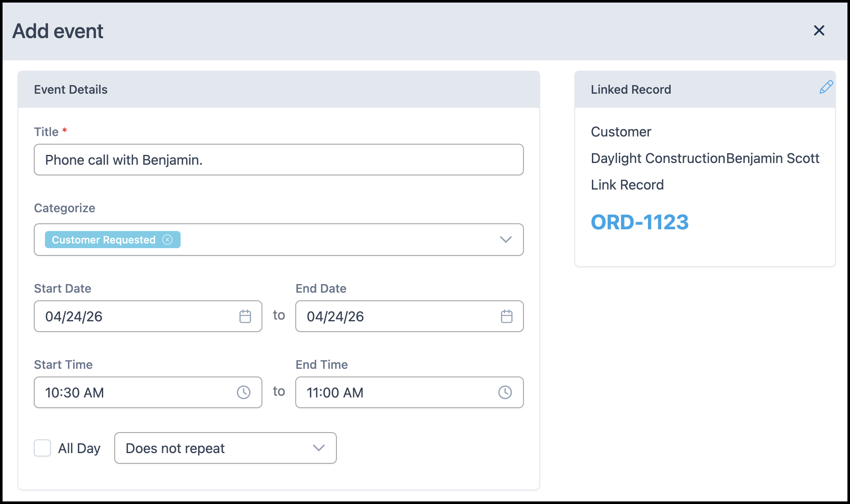Click the All Day label
Image resolution: width=850 pixels, height=504 pixels.
point(79,448)
